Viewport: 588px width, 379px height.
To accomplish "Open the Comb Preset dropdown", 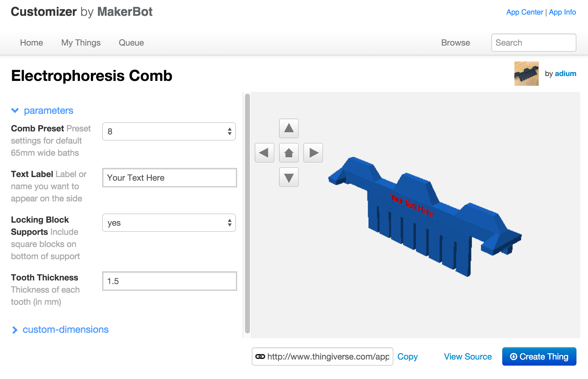I will click(170, 131).
